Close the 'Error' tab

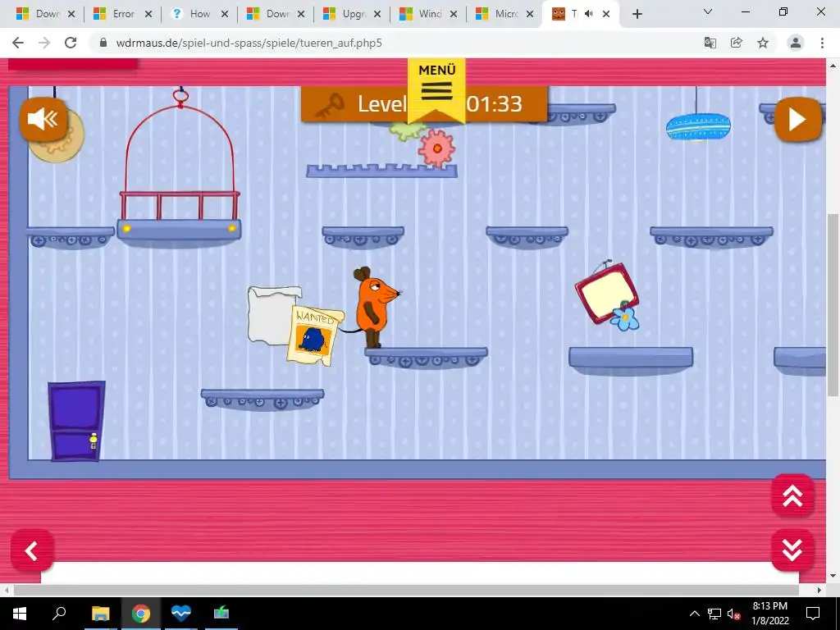148,15
